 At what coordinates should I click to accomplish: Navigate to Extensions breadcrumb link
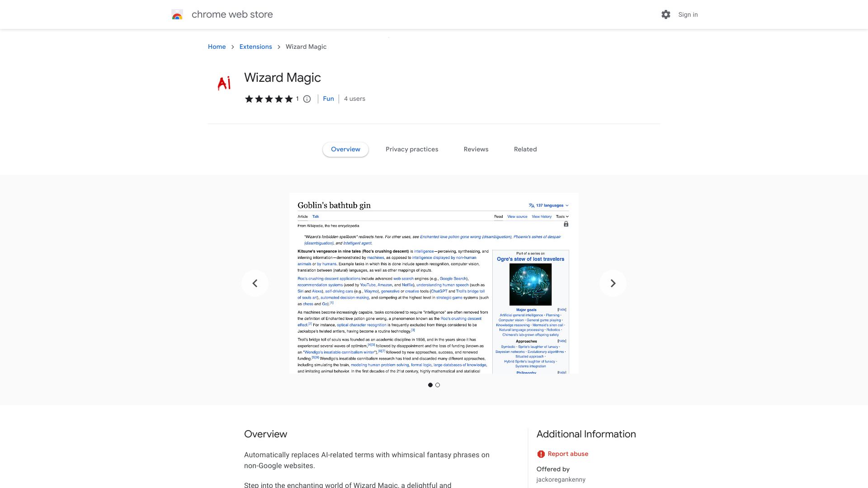pyautogui.click(x=255, y=47)
